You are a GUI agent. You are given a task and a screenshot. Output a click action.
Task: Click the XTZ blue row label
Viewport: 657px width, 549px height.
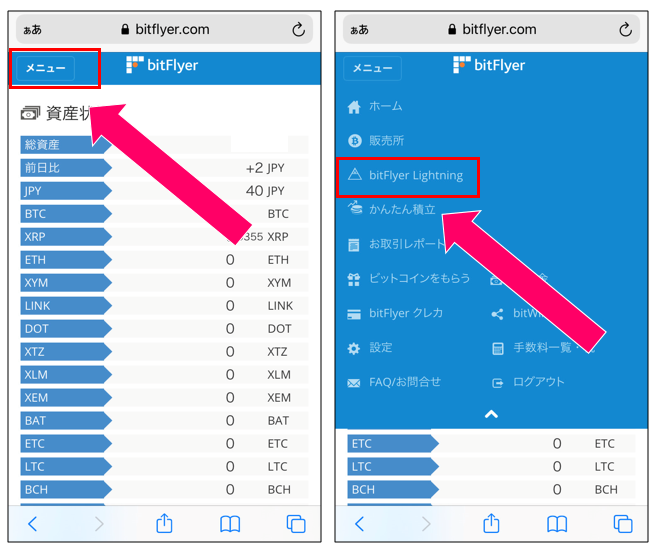click(66, 352)
